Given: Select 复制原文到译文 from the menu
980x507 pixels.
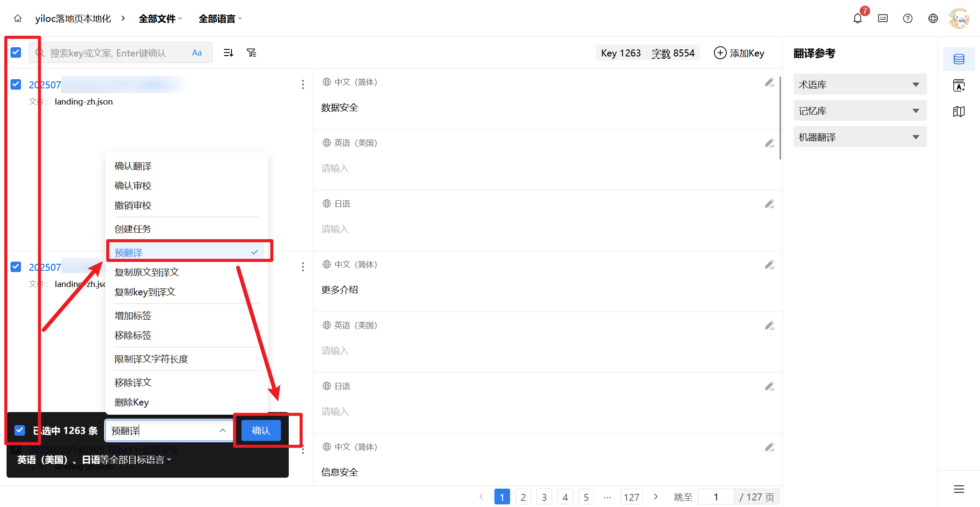Looking at the screenshot, I should (x=147, y=272).
